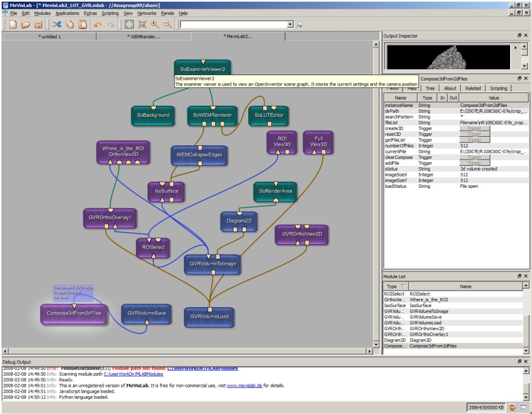Sort Module List by the Name column header
The image size is (532, 414).
click(466, 286)
